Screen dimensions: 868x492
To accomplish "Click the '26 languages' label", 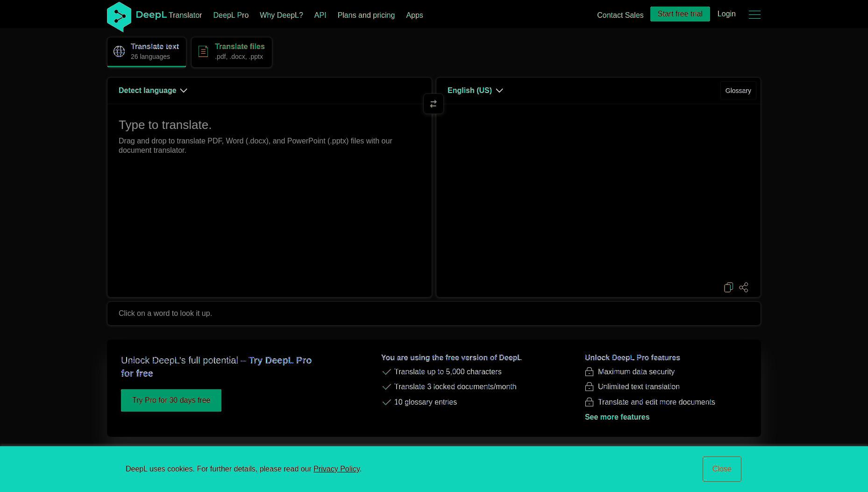I will [x=150, y=57].
